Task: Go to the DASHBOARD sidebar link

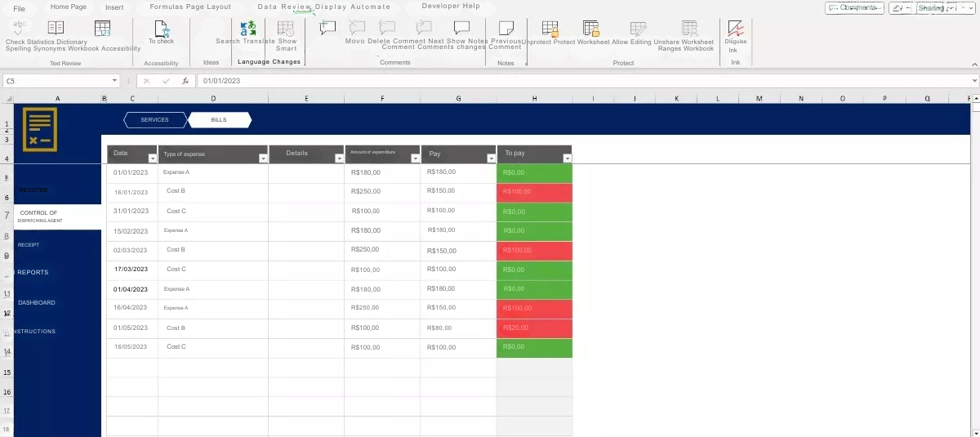Action: pyautogui.click(x=37, y=303)
